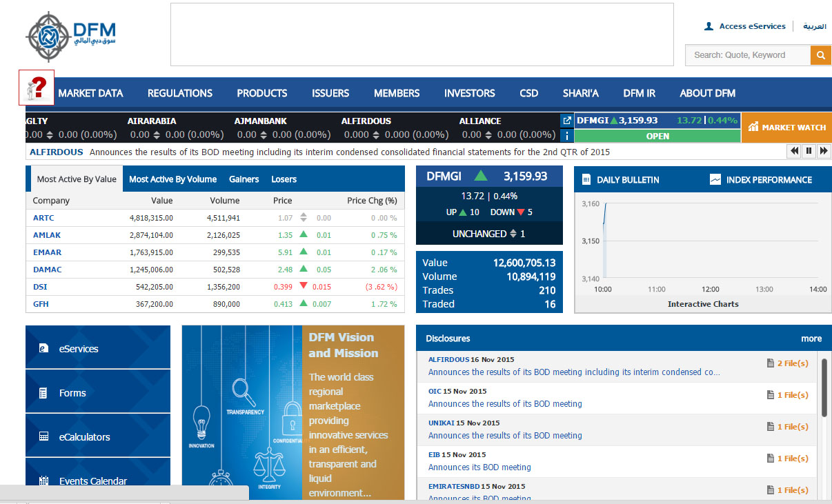
Task: Fast-forward the news ticker
Action: pyautogui.click(x=823, y=151)
